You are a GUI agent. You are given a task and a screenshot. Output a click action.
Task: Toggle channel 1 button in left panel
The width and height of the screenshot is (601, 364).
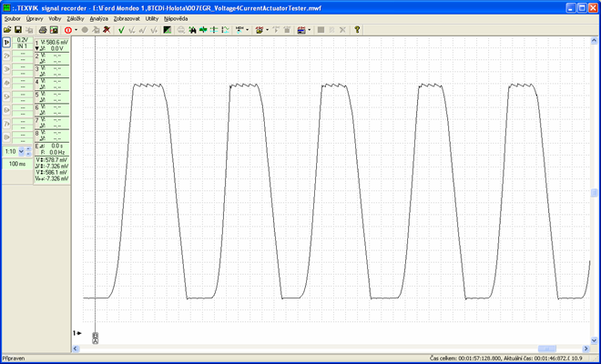point(6,43)
